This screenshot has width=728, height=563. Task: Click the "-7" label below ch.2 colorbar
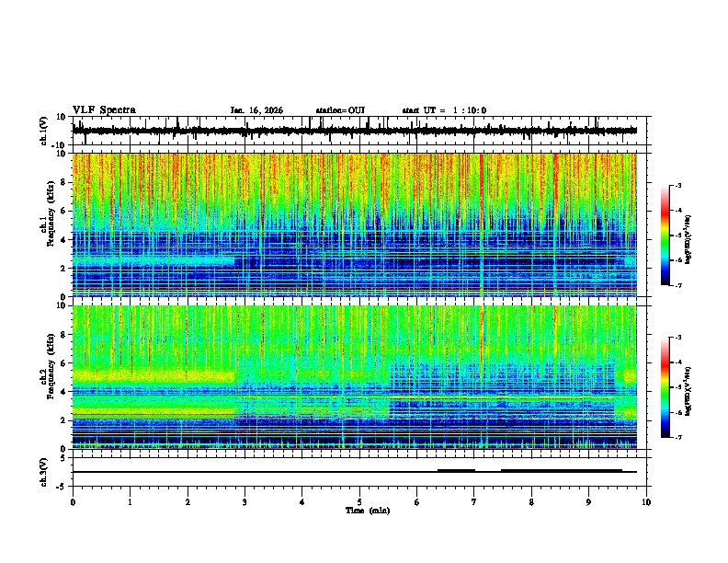[x=677, y=438]
